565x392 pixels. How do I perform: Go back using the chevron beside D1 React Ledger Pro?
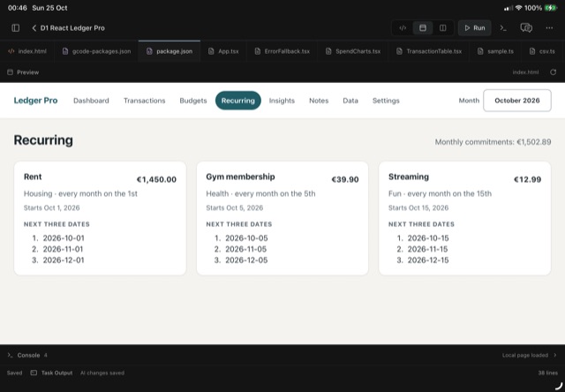click(34, 27)
